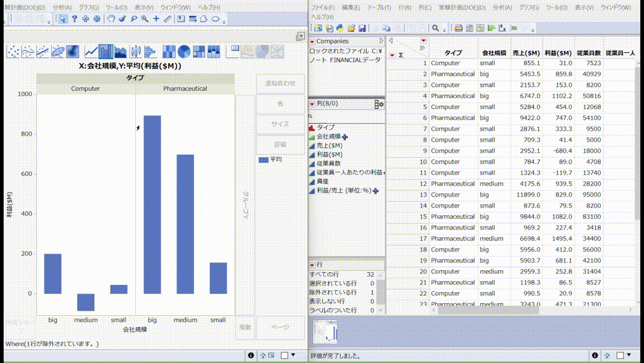The height and width of the screenshot is (363, 644).
Task: Click the search magnifier in data table toolbar
Action: (x=435, y=28)
